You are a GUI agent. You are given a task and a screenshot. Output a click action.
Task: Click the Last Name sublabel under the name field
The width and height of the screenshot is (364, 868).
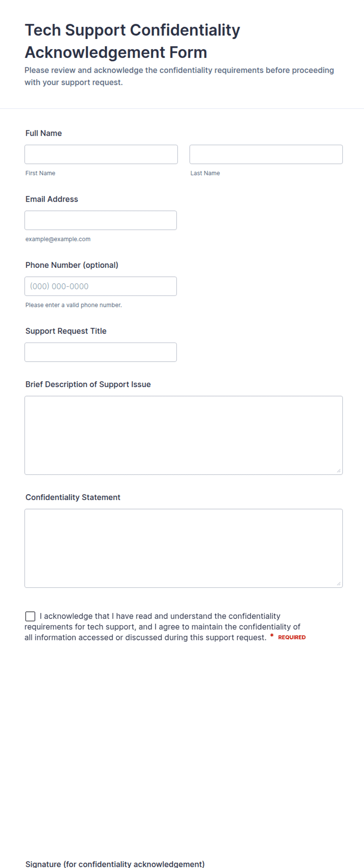coord(205,173)
